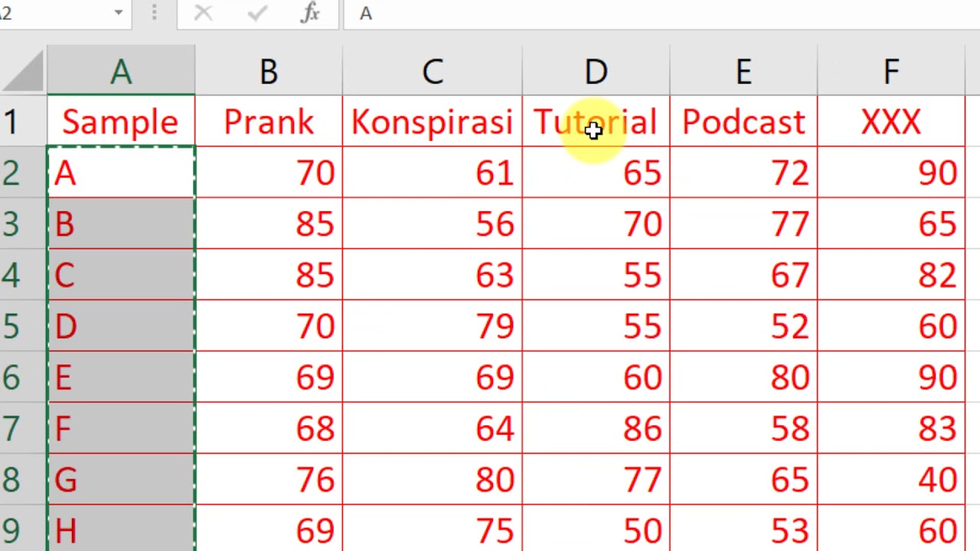
Task: Select row 1 header
Action: tap(23, 122)
